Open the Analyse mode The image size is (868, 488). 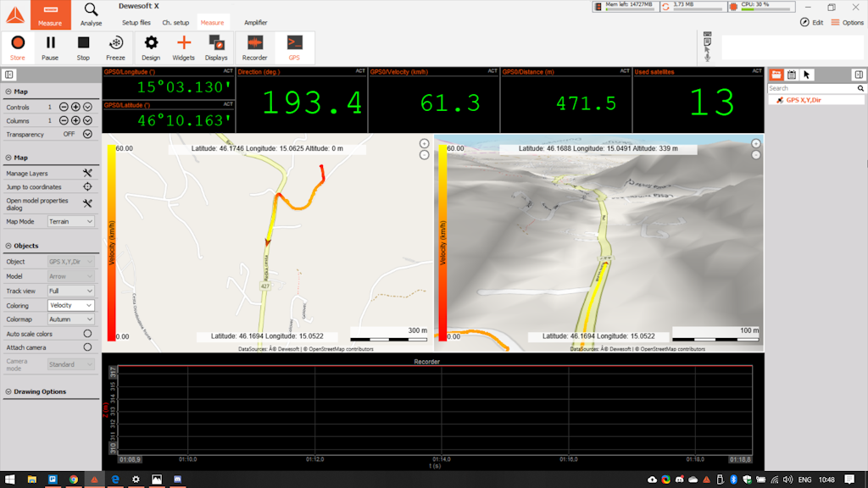coord(91,15)
